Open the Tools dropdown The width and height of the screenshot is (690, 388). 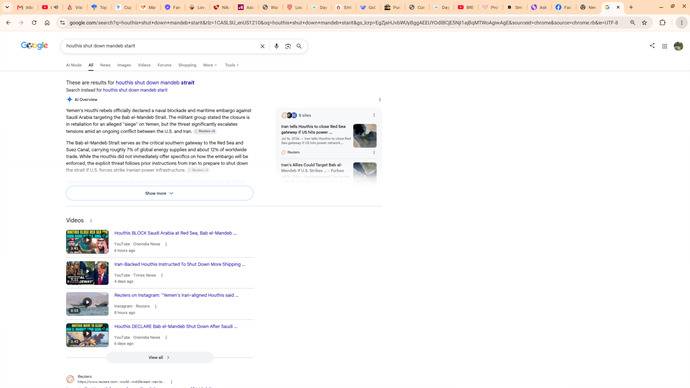[x=232, y=65]
